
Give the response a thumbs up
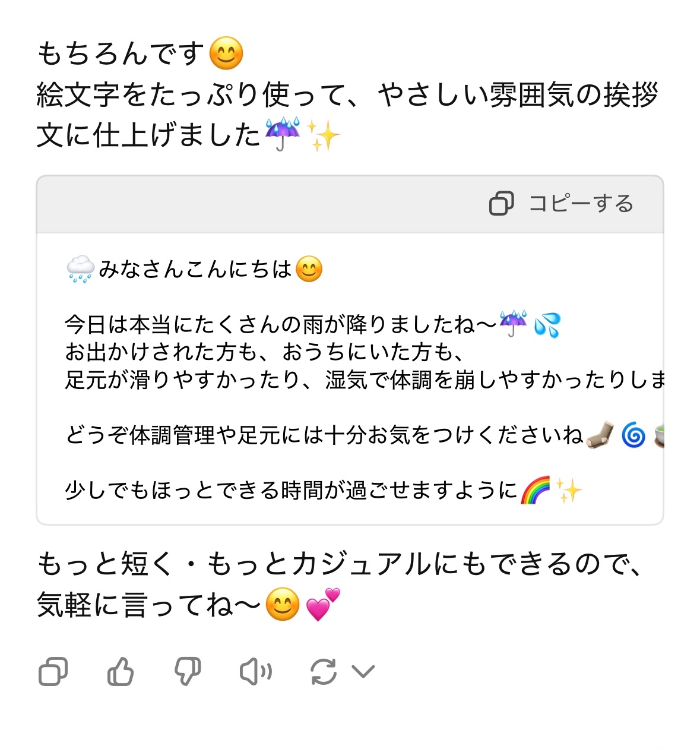point(121,672)
